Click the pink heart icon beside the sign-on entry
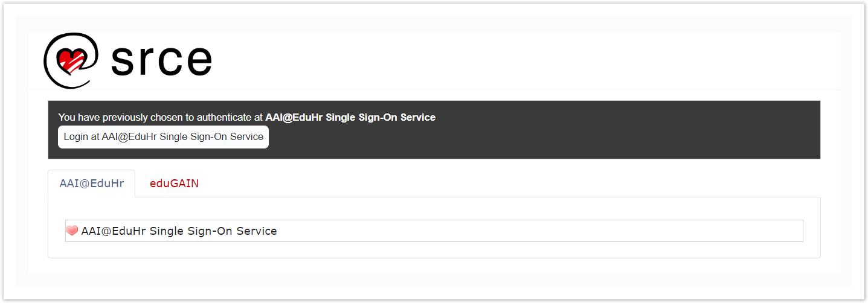 [x=72, y=231]
